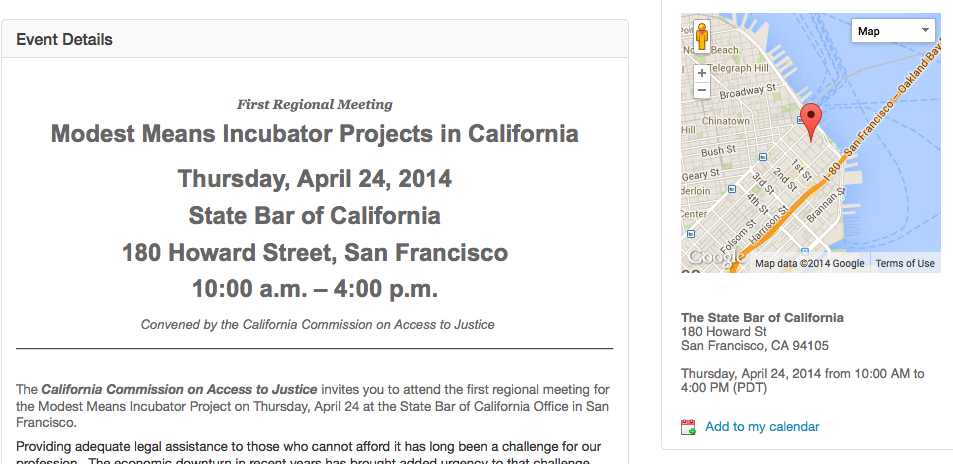
Task: Click the arrow on the Map type selector
Action: [x=925, y=30]
